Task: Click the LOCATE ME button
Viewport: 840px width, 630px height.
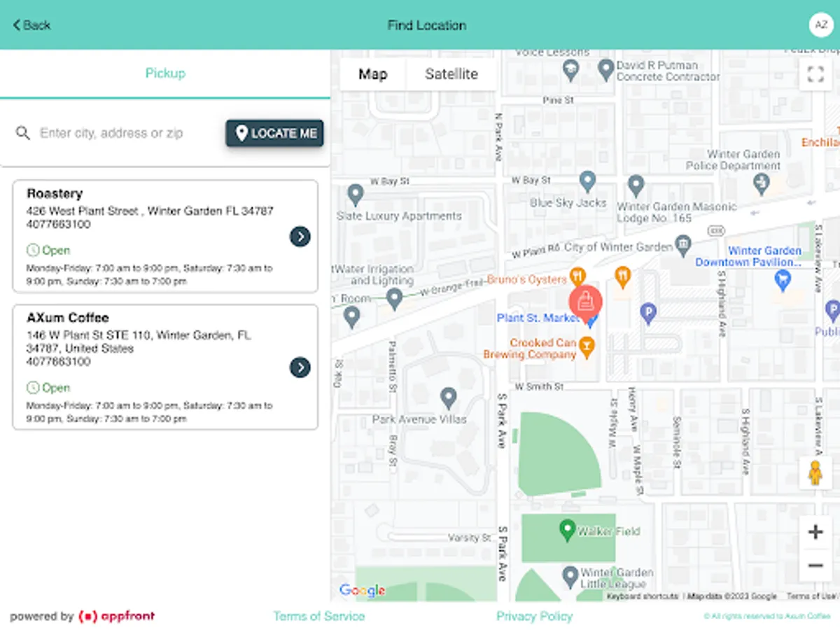Action: [274, 133]
